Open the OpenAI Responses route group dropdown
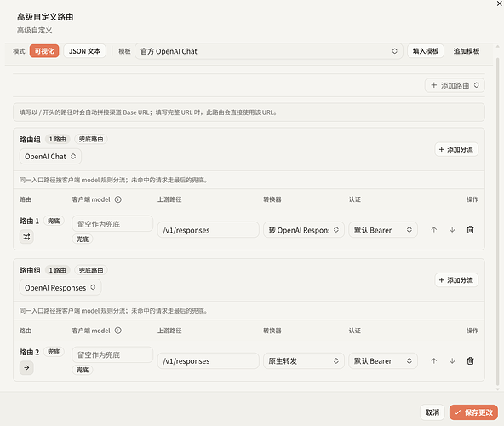504x426 pixels. coord(60,288)
